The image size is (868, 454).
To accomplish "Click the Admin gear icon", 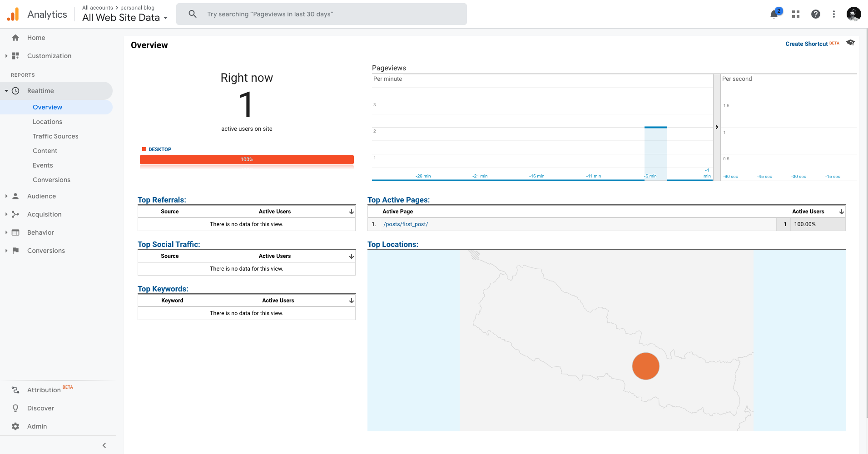I will 15,426.
